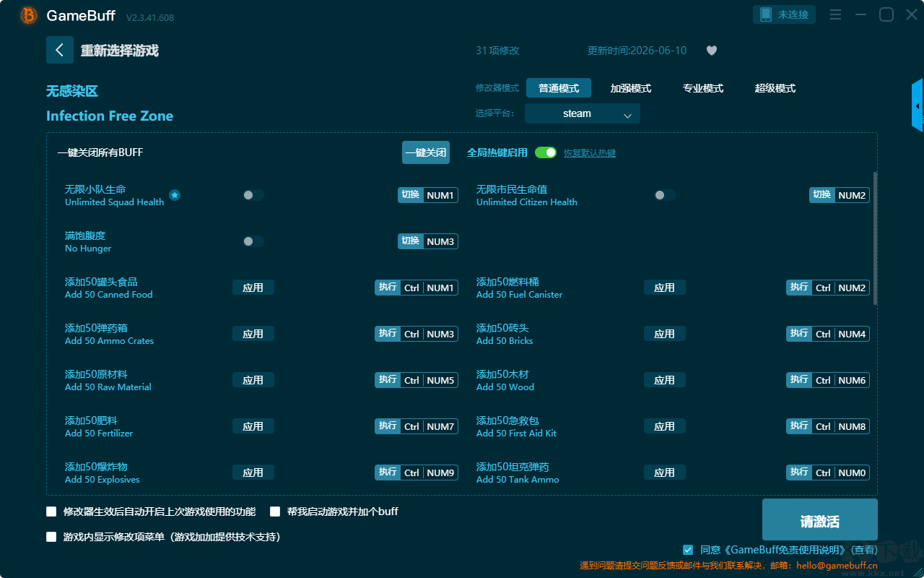The image size is (924, 578).
Task: Uncheck the GameBuff disclaimer agreement checkbox
Action: coord(688,550)
